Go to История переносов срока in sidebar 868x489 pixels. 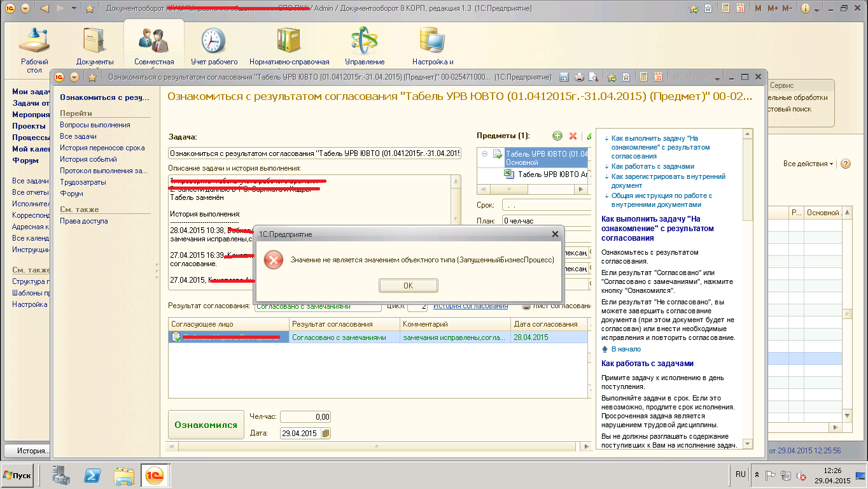pos(102,148)
